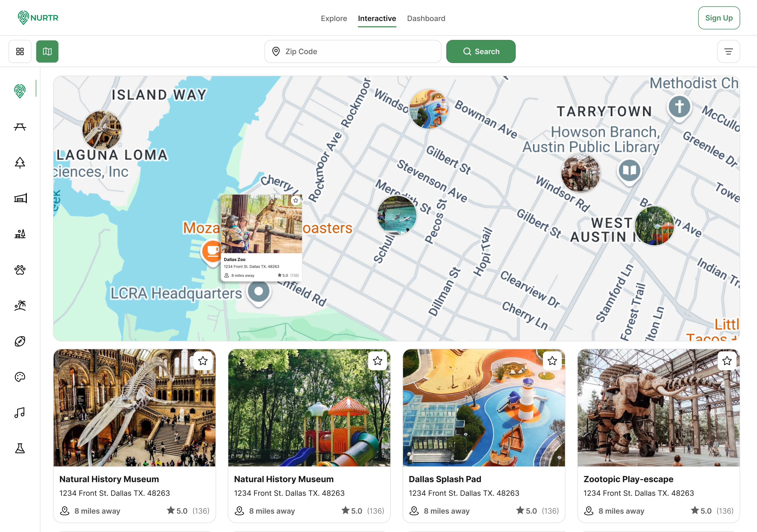Open the filter options menu
This screenshot has height=532, width=757.
[x=728, y=51]
